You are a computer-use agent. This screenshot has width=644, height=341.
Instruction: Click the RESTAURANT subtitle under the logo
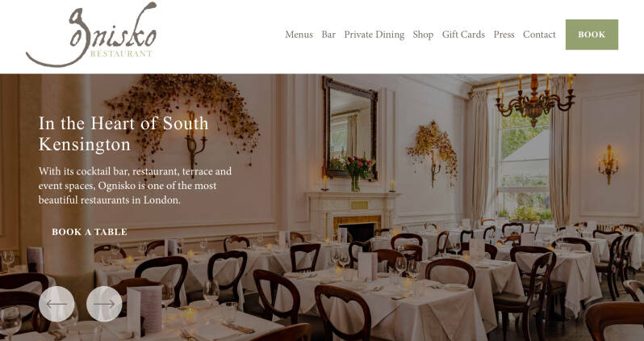121,53
